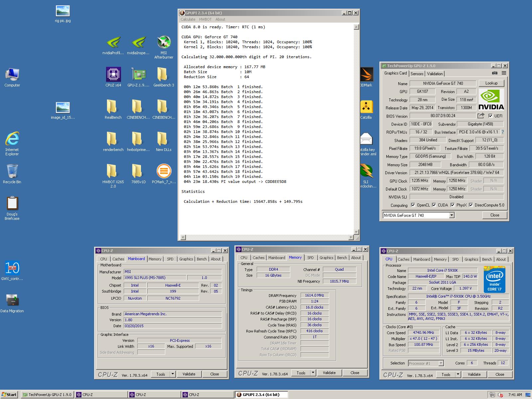Viewport: 532px width, 399px height.
Task: Toggle the UEFI checkbox in GPU-Z
Action: click(490, 116)
